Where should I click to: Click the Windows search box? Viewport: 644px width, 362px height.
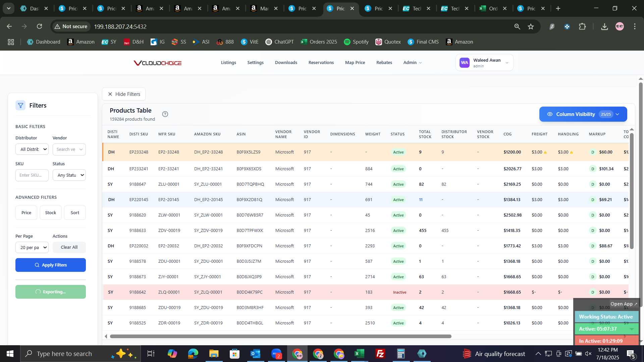tap(80, 354)
